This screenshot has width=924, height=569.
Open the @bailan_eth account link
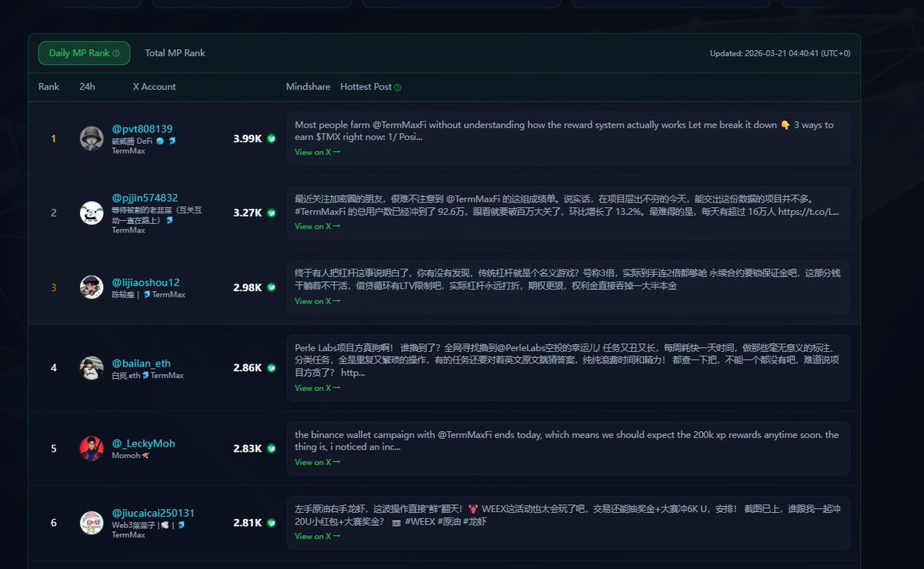tap(141, 363)
